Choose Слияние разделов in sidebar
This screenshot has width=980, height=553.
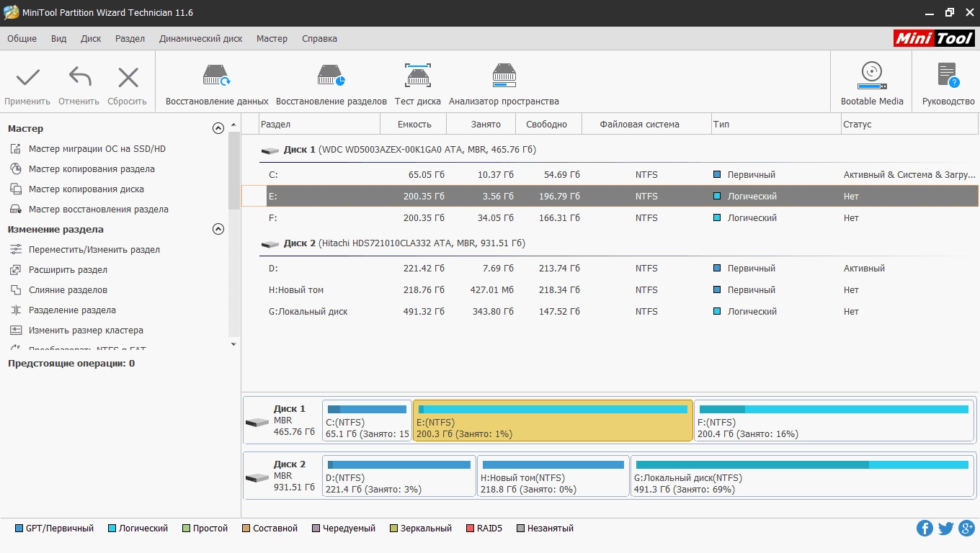click(68, 290)
